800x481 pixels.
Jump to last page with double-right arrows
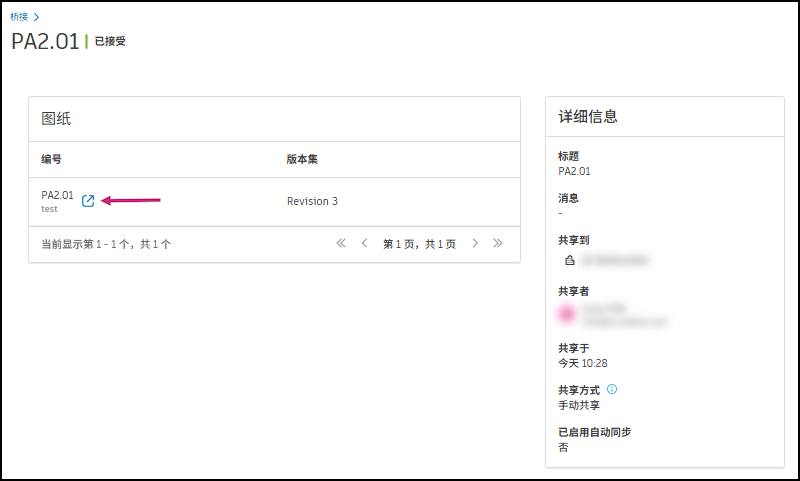coord(498,243)
